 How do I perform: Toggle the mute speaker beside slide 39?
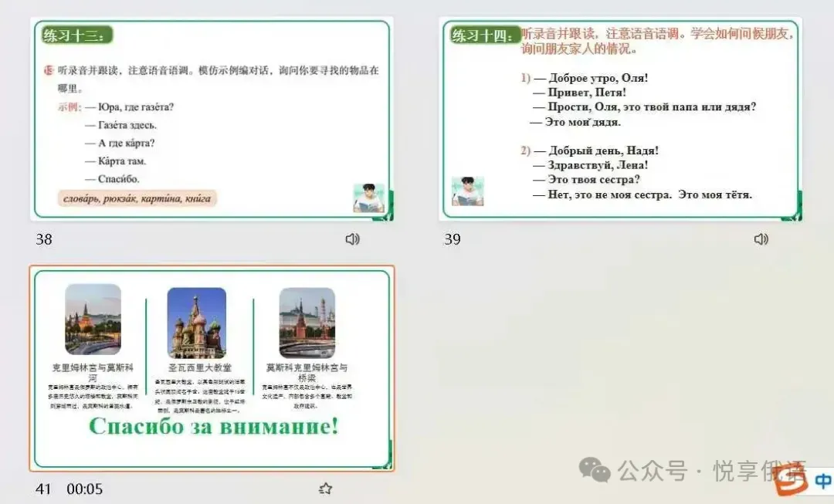(761, 239)
